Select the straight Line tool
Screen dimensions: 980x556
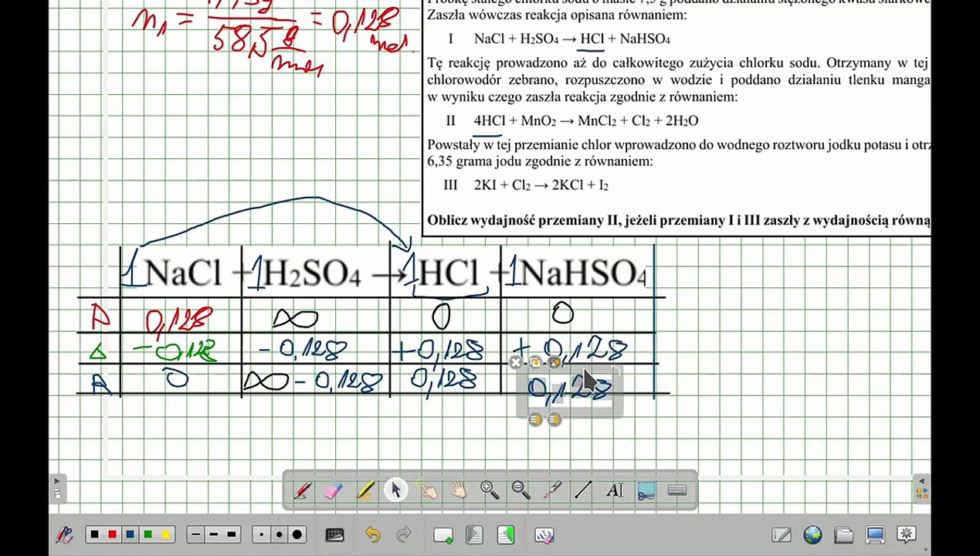(x=584, y=490)
